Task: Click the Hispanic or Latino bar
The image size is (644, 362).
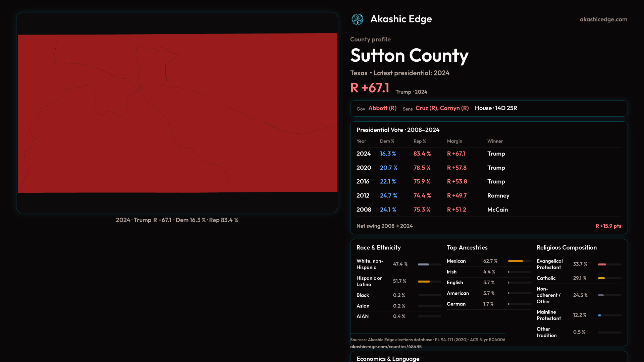Action: coord(429,282)
